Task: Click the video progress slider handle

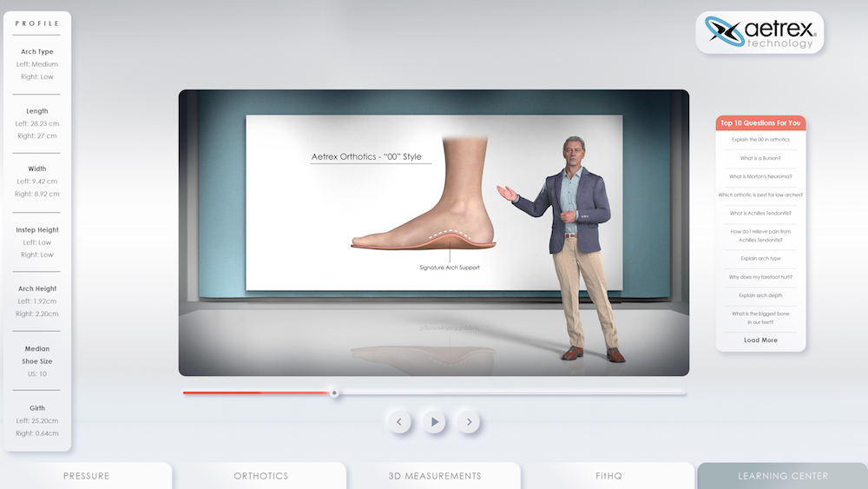Action: tap(334, 393)
